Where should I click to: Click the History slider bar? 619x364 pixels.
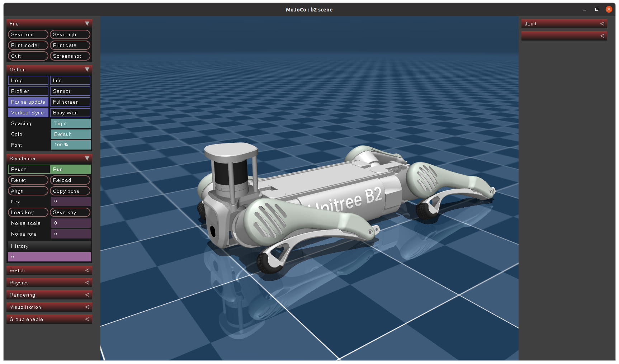point(49,257)
